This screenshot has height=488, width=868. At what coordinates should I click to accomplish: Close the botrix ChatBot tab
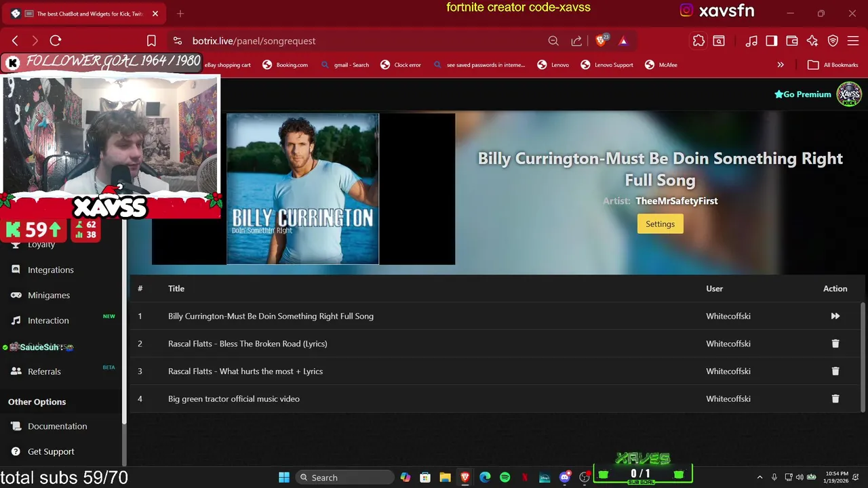(x=155, y=14)
